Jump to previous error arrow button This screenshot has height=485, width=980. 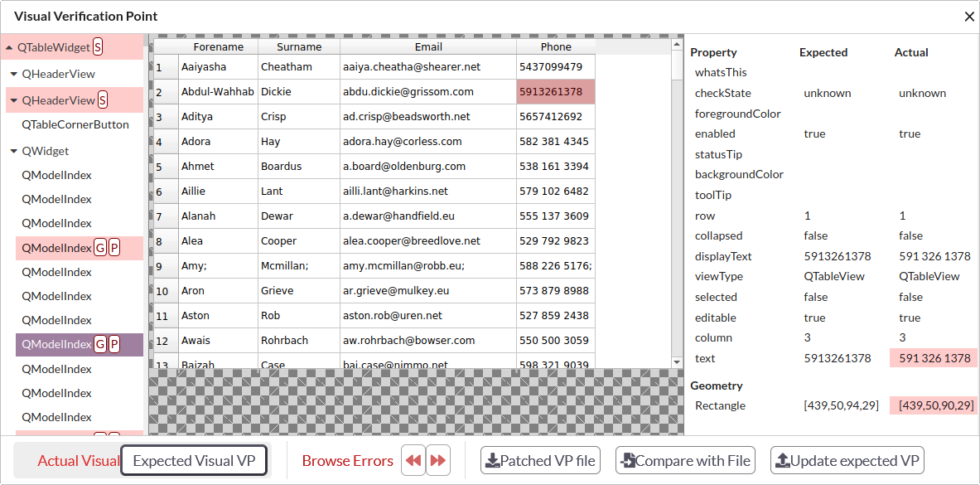(413, 461)
